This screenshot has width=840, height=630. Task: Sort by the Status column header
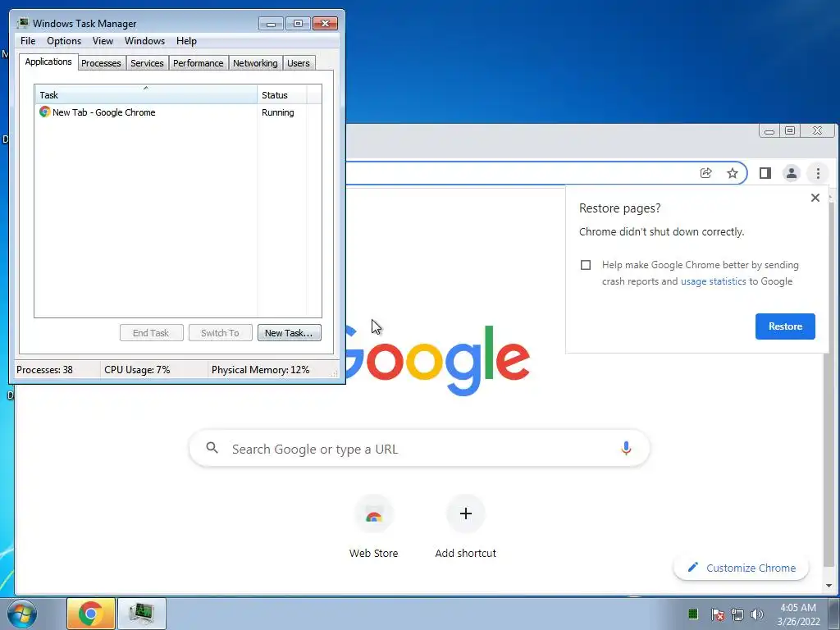coord(282,95)
